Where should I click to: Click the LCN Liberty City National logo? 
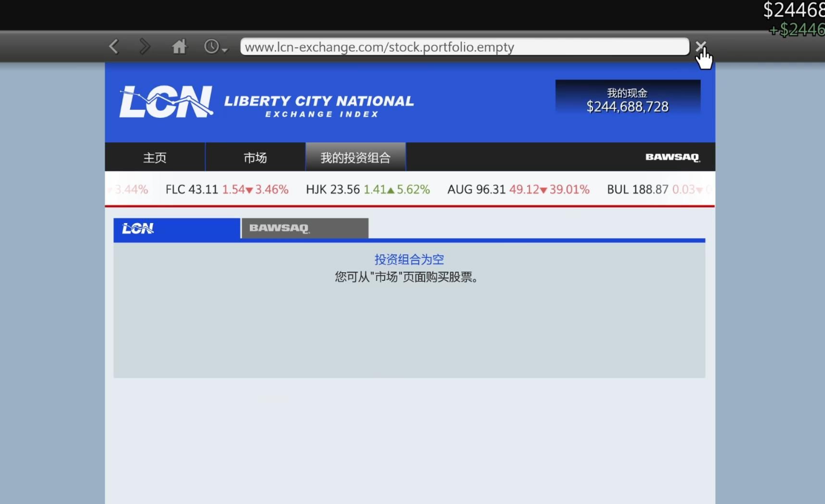tap(266, 102)
